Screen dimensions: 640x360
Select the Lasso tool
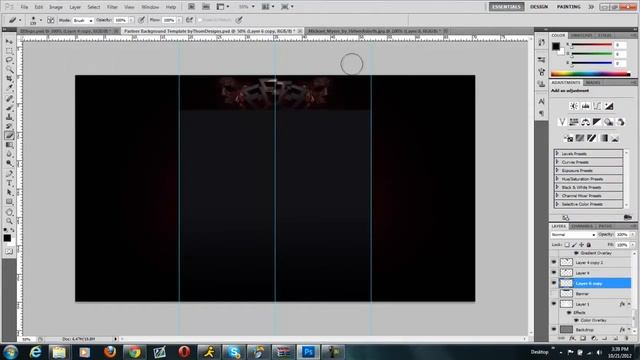9,60
